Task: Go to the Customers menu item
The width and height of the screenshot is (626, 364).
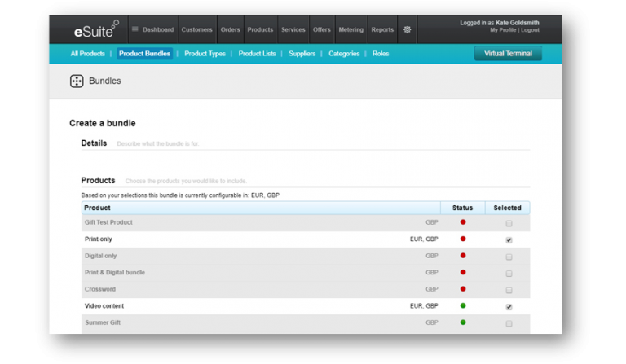Action: [196, 29]
